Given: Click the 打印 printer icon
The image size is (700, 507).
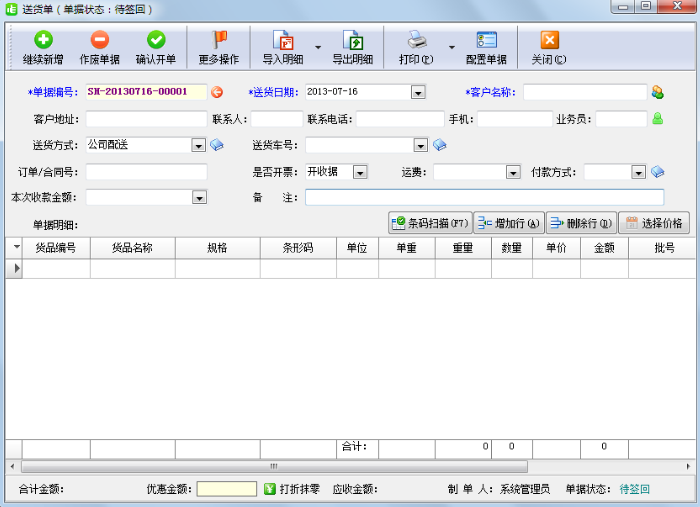Looking at the screenshot, I should pyautogui.click(x=416, y=41).
